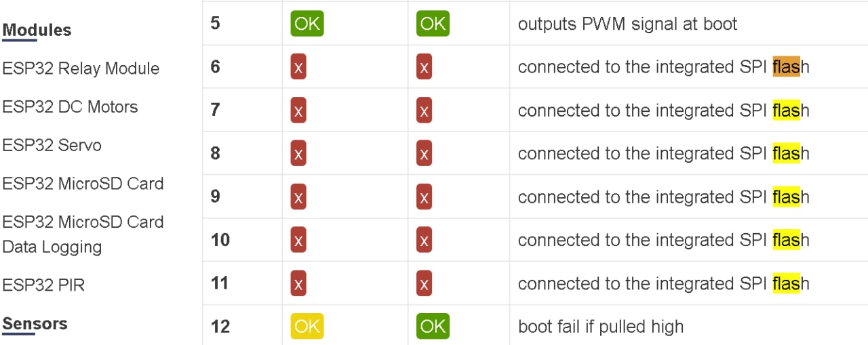Click the first red X badge in row 9
868x345 pixels.
coord(298,197)
